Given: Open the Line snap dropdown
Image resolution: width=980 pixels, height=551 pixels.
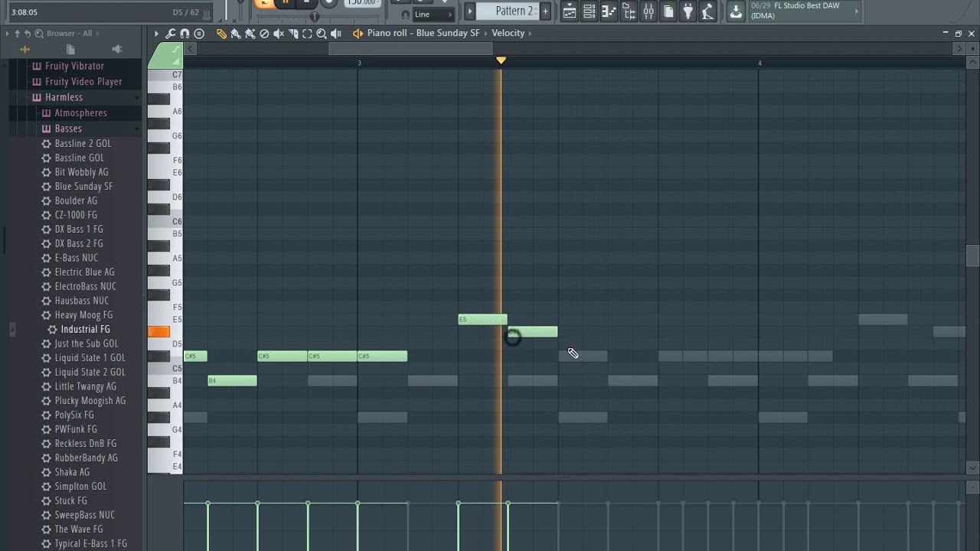Looking at the screenshot, I should pos(433,15).
